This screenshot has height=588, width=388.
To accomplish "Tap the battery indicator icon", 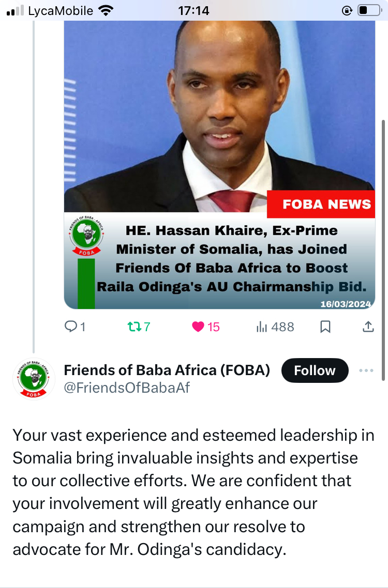I will point(370,10).
